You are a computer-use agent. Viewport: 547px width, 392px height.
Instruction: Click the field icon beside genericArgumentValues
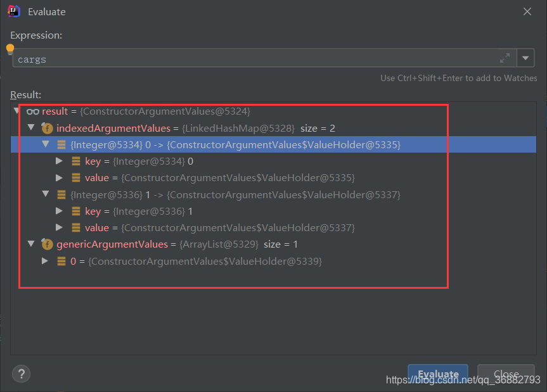47,244
